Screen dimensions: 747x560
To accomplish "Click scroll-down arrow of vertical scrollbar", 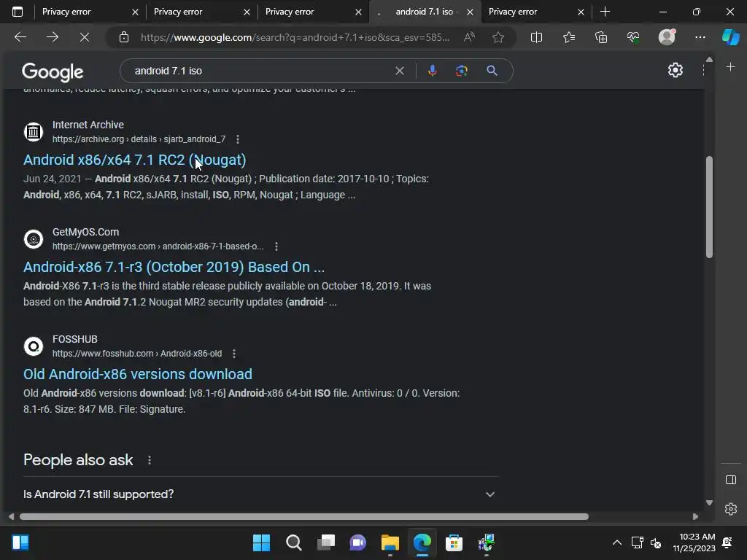I will coord(709,502).
